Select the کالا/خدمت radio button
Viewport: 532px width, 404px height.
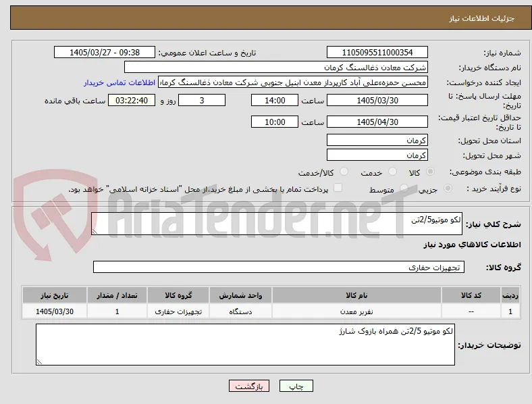point(344,172)
